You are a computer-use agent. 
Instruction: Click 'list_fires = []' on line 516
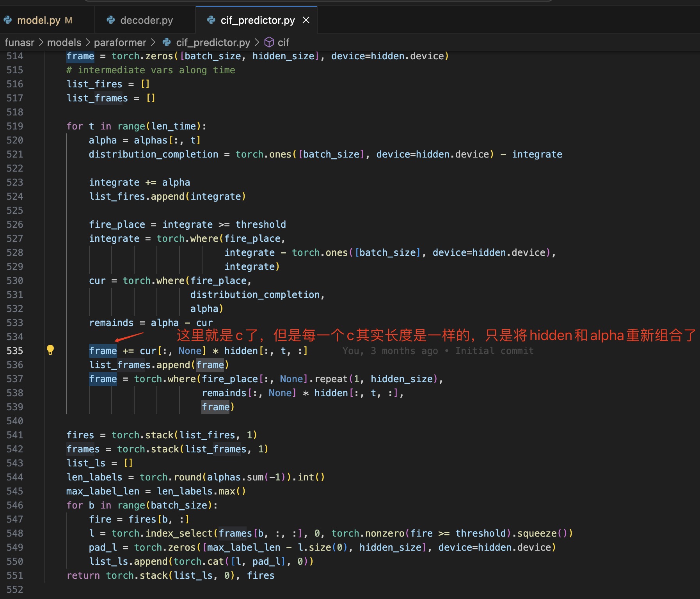(x=108, y=84)
